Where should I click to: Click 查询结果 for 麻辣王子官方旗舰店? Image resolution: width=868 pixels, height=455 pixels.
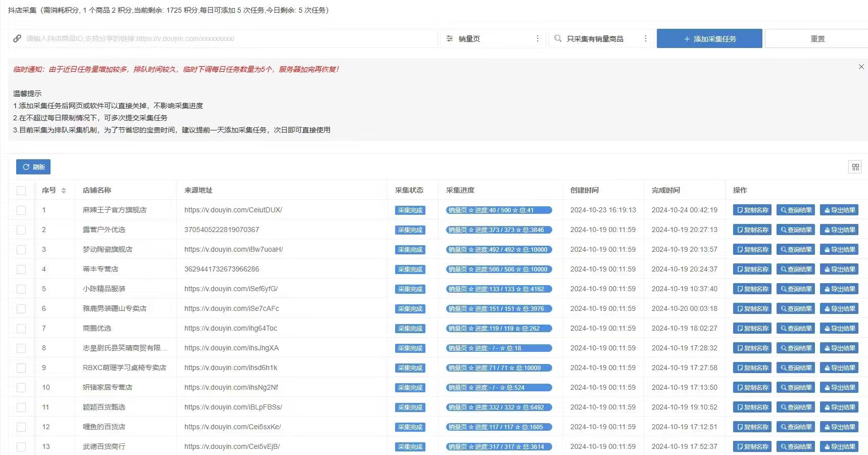[x=796, y=210]
